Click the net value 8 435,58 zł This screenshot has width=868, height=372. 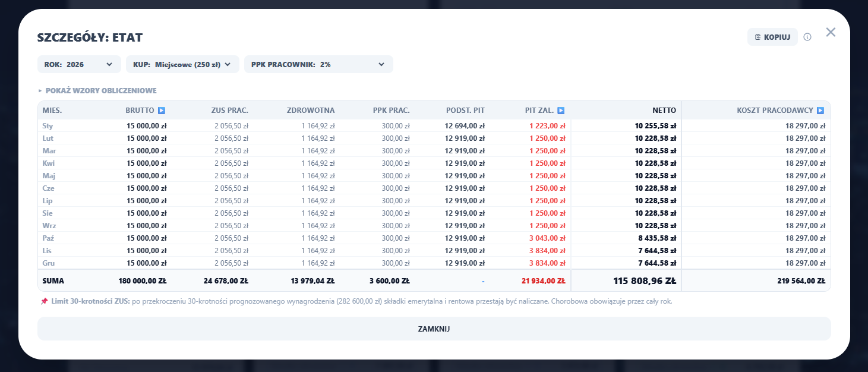point(657,238)
